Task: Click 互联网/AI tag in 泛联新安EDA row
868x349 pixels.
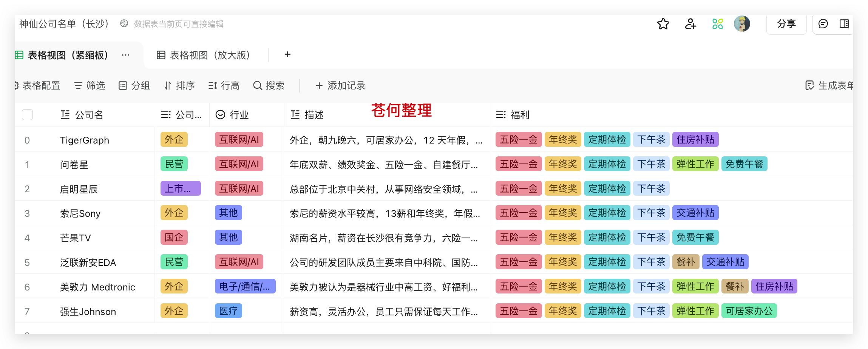Action: (x=239, y=262)
